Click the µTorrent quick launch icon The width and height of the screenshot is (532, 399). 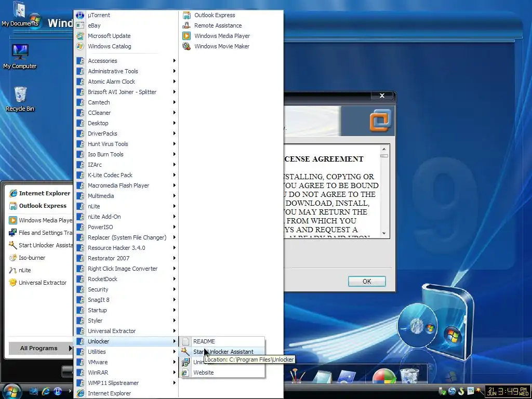(58, 391)
